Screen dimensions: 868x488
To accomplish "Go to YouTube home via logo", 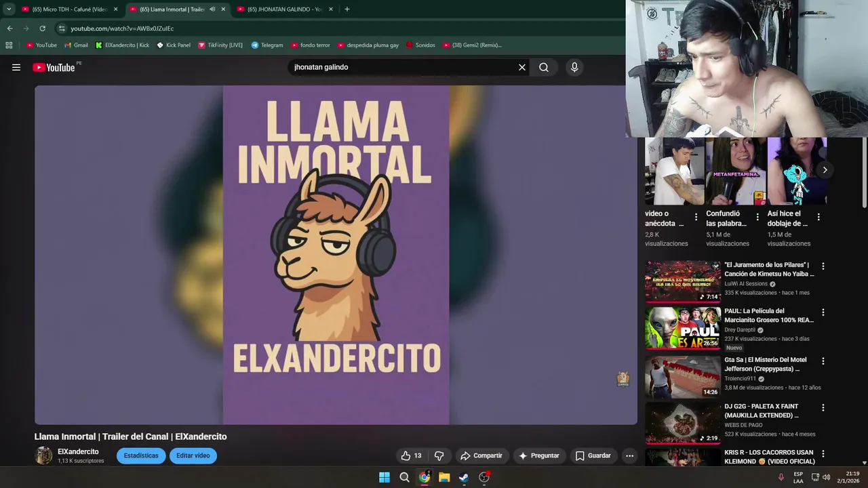I will point(54,67).
